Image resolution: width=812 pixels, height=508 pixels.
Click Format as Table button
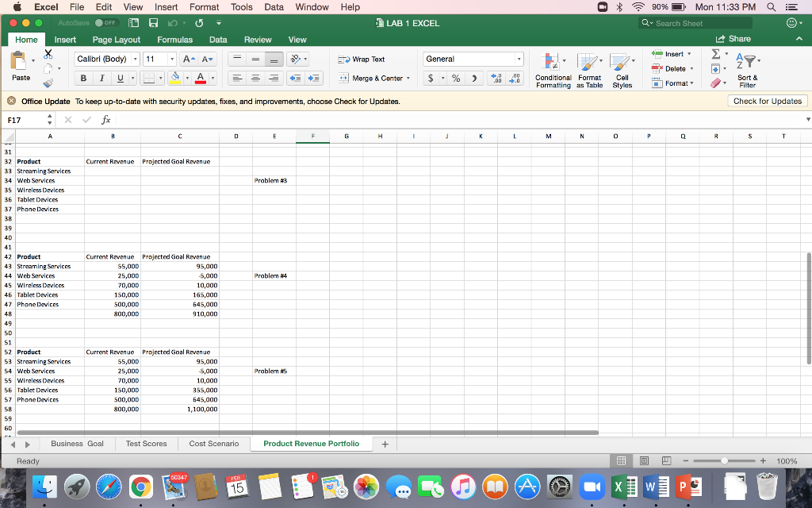coord(589,71)
